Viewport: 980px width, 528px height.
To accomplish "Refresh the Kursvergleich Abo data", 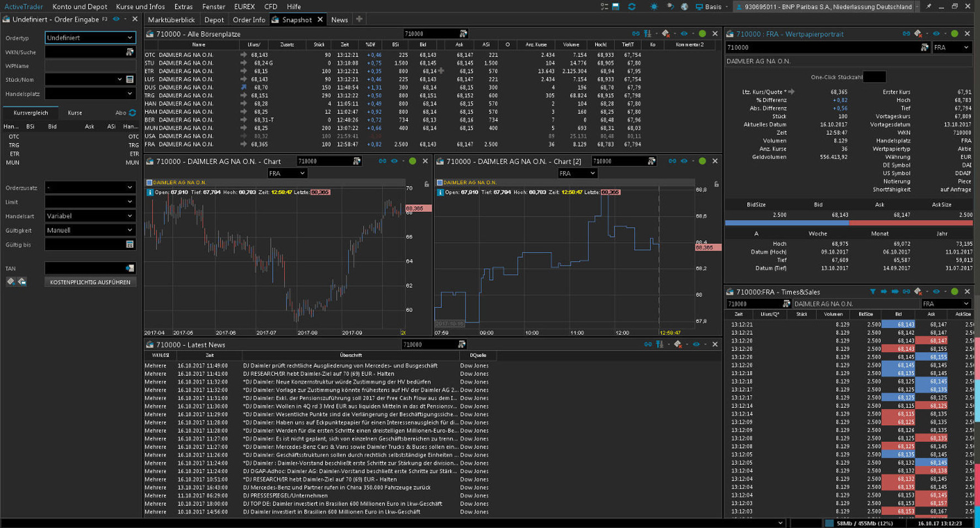I will point(132,113).
